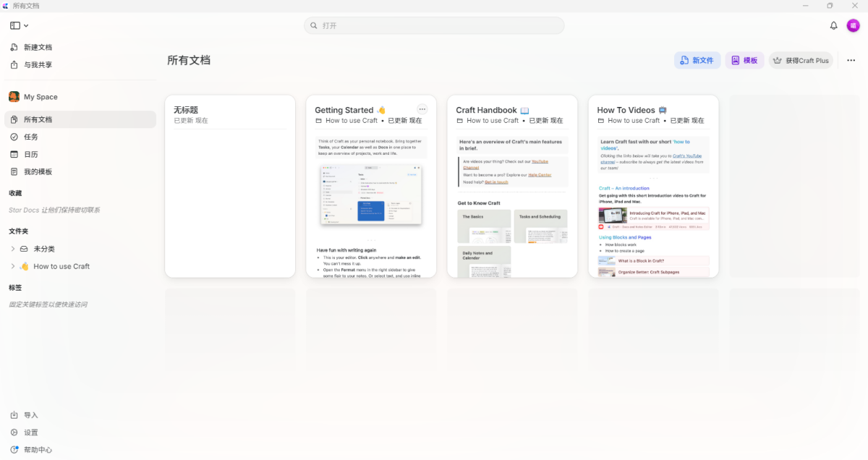The height and width of the screenshot is (460, 868).
Task: Click the 新文件 button
Action: [697, 61]
